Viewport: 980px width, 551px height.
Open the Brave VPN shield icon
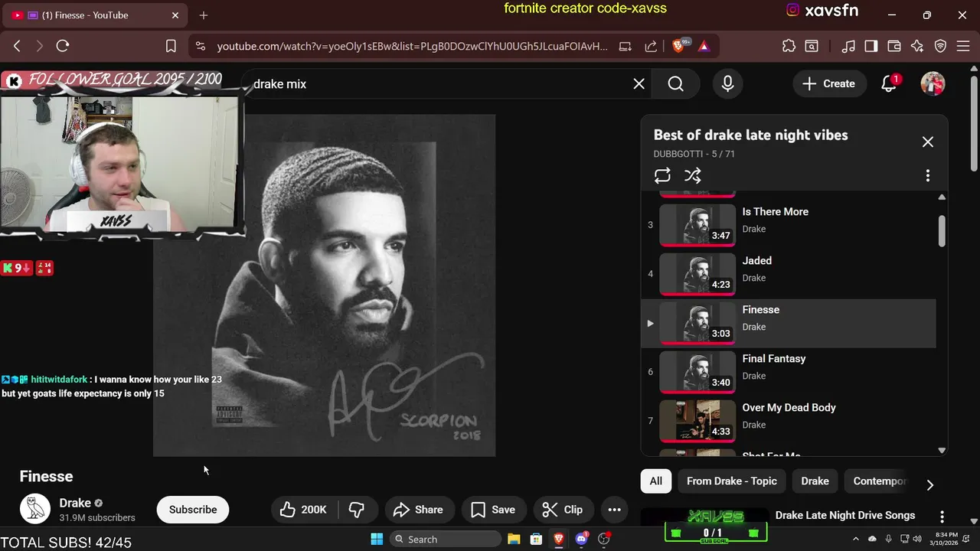point(941,46)
